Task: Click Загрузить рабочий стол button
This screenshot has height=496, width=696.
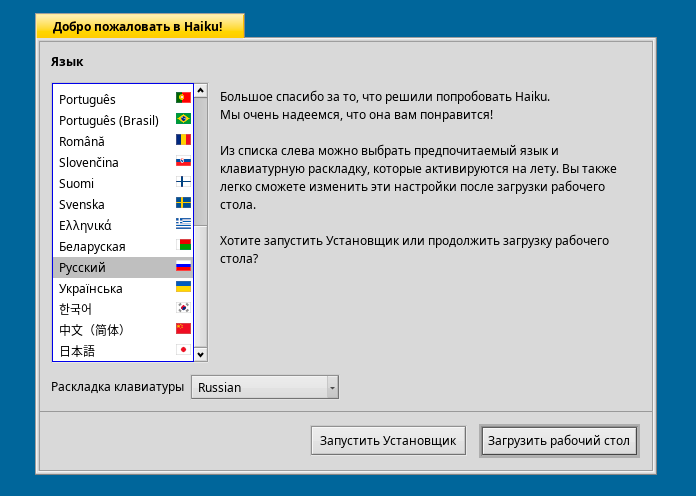Action: [559, 440]
